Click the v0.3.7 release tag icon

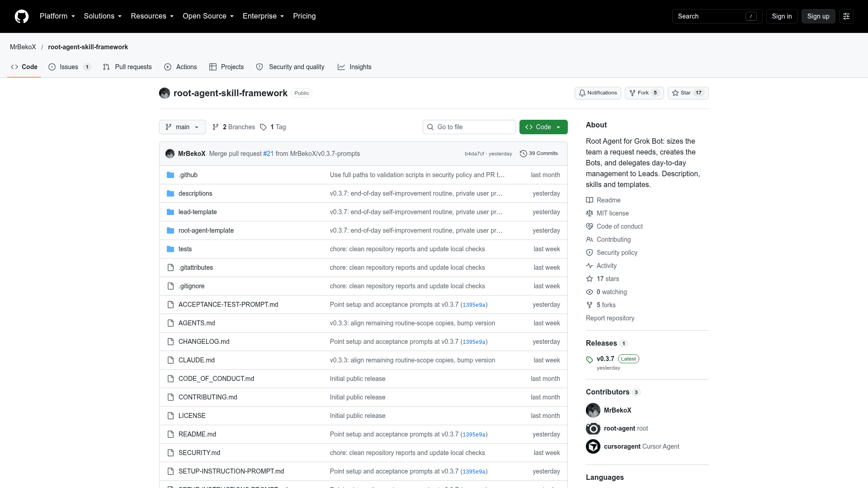coord(590,360)
